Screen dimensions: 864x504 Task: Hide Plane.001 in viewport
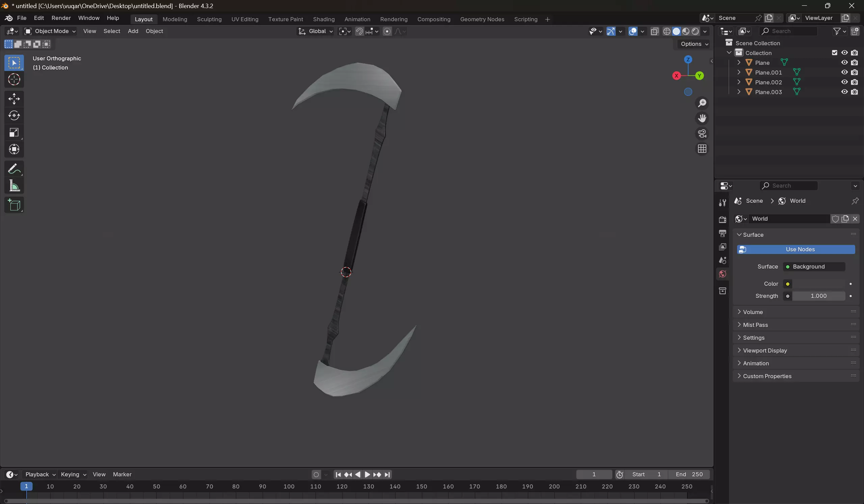844,72
